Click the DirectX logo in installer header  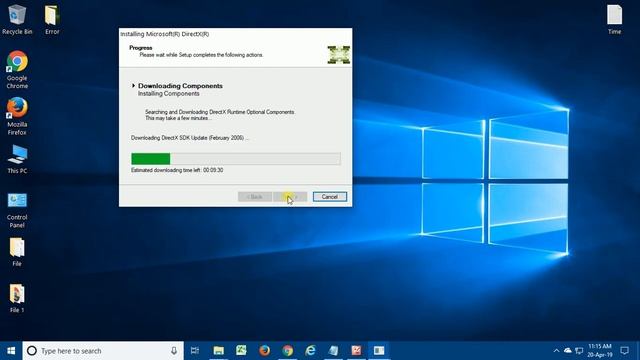(338, 55)
